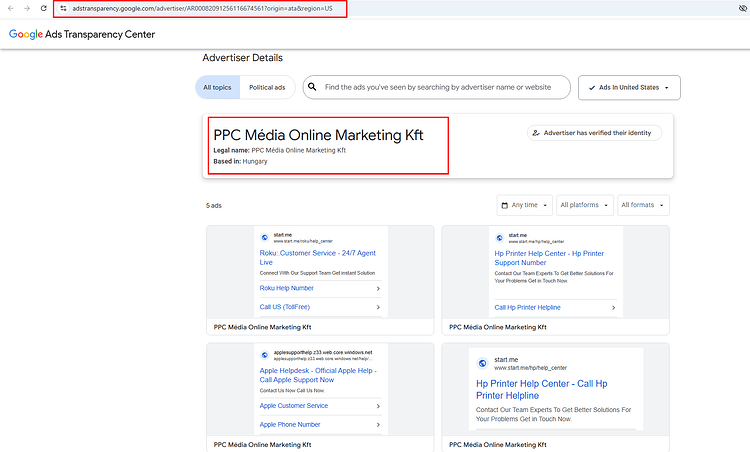Reload the page with refresh icon
This screenshot has width=750, height=452.
[x=44, y=8]
